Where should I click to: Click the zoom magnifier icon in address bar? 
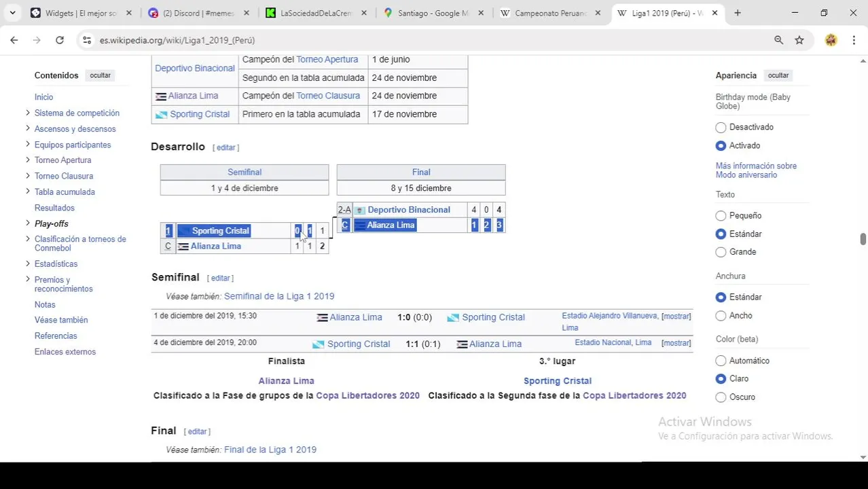(779, 40)
